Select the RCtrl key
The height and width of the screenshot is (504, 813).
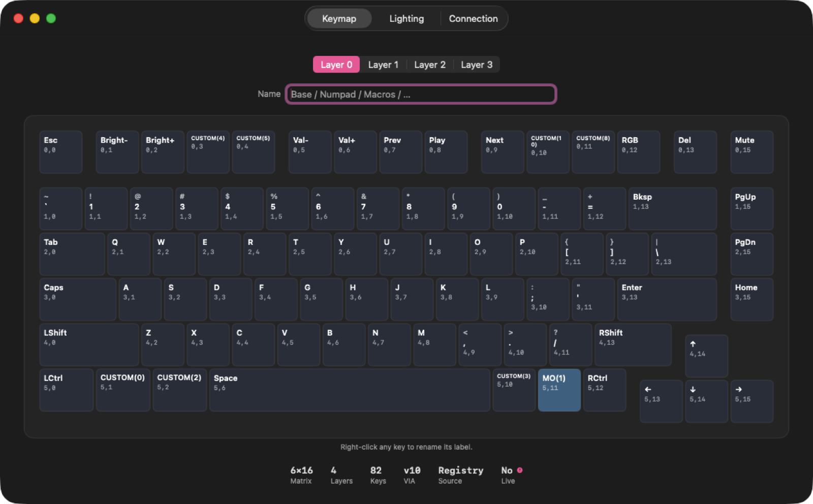(x=604, y=390)
